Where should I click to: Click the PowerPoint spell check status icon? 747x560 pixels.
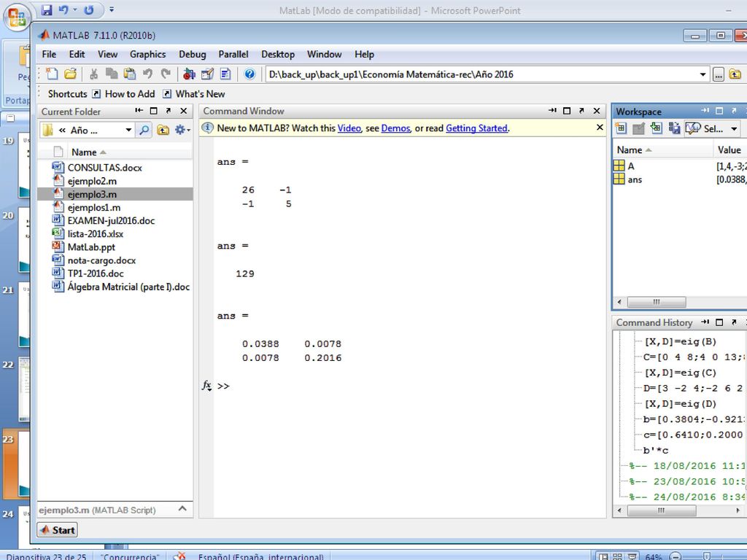tap(179, 556)
